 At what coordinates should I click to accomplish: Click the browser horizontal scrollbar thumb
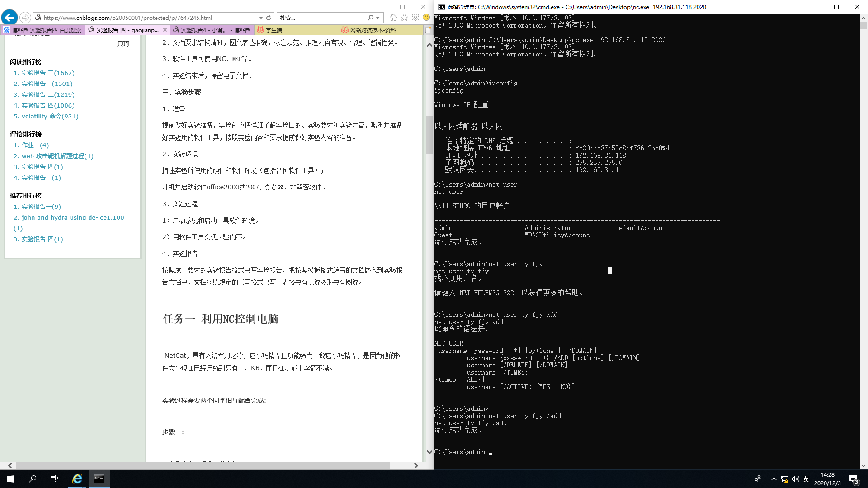point(203,465)
